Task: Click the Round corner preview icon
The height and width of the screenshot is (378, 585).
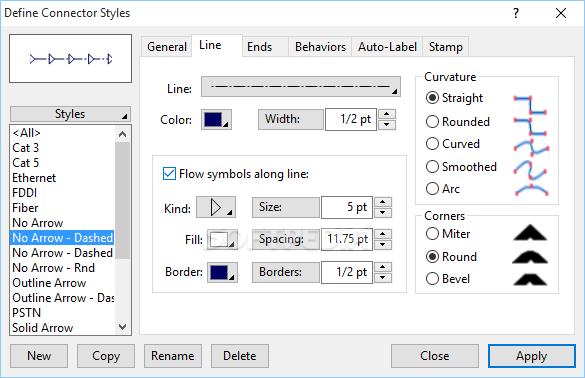Action: [x=530, y=257]
